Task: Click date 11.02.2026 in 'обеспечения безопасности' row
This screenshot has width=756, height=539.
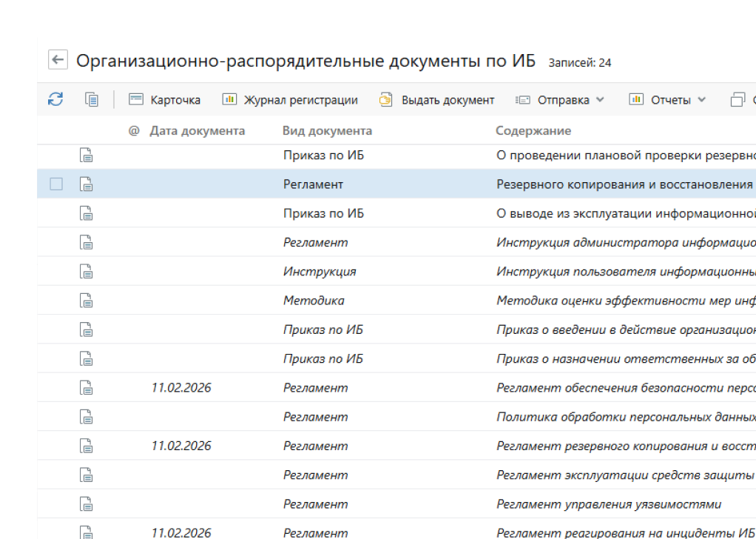Action: tap(181, 387)
